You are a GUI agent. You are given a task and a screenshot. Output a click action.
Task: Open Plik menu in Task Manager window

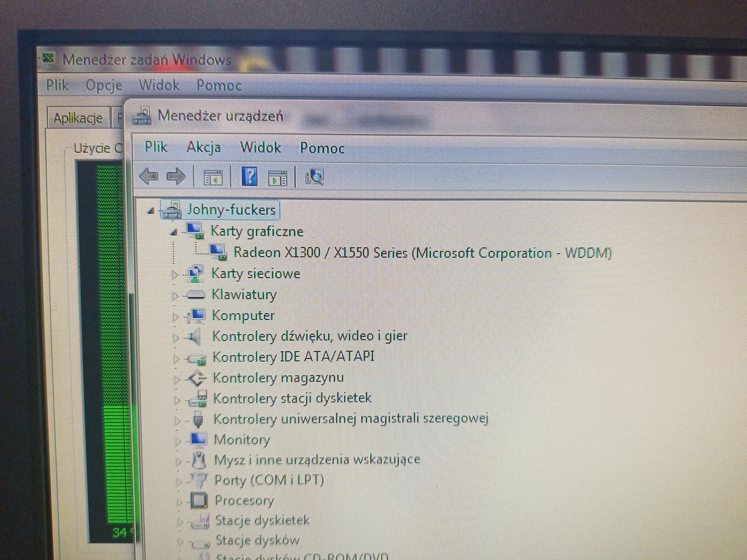pos(57,85)
